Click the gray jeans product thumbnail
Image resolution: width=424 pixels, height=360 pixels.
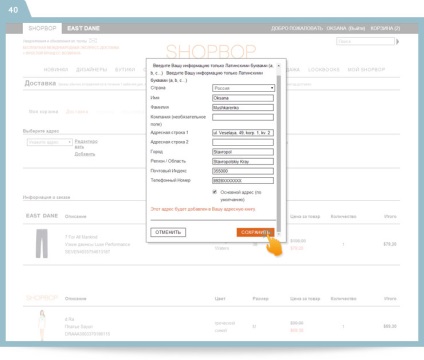tap(42, 244)
